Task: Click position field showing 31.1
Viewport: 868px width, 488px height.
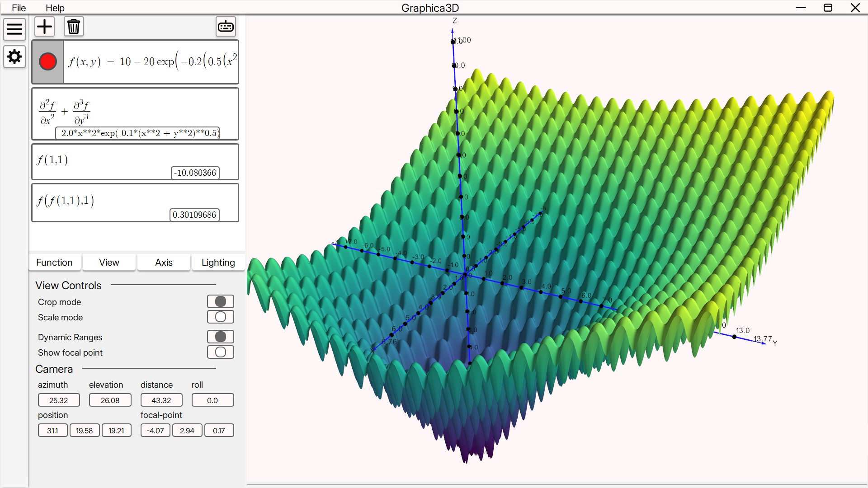Action: pyautogui.click(x=53, y=431)
